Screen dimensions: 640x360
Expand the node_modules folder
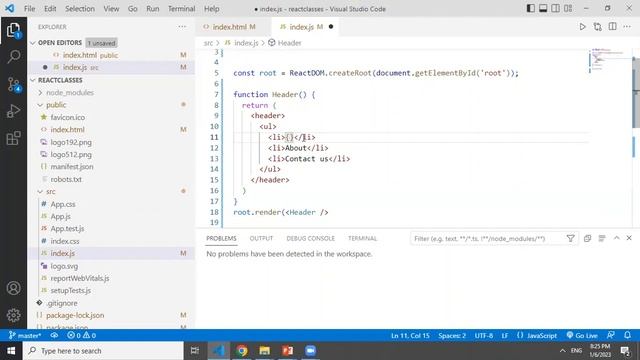coord(70,93)
